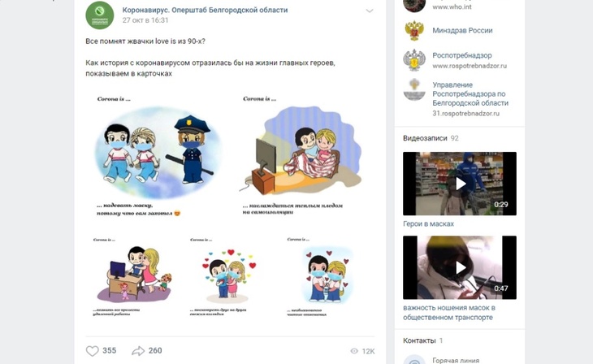Like the post with heart icon
Image resolution: width=593 pixels, height=364 pixels.
pos(93,351)
